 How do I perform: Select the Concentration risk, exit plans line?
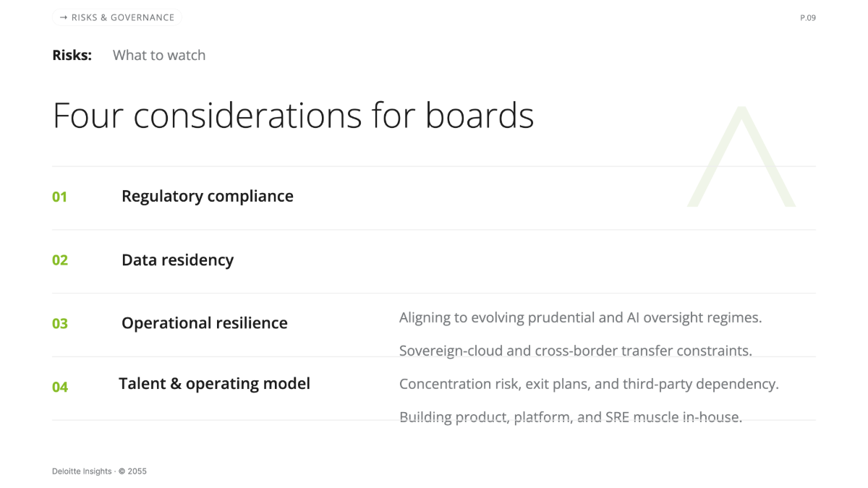pyautogui.click(x=589, y=384)
